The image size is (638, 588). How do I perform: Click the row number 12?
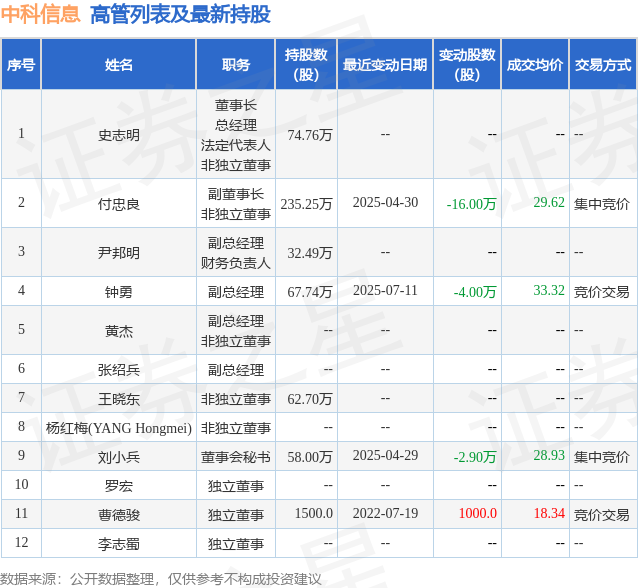[x=21, y=542]
